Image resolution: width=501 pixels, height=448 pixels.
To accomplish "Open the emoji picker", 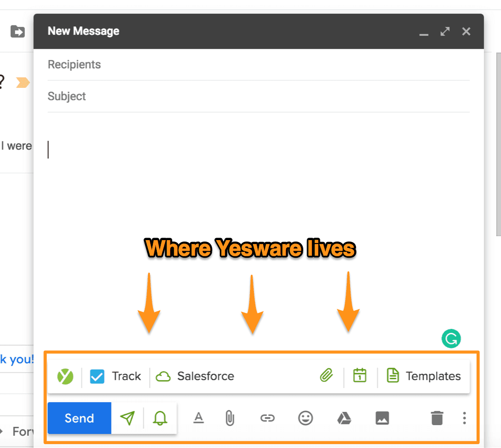I will click(306, 418).
